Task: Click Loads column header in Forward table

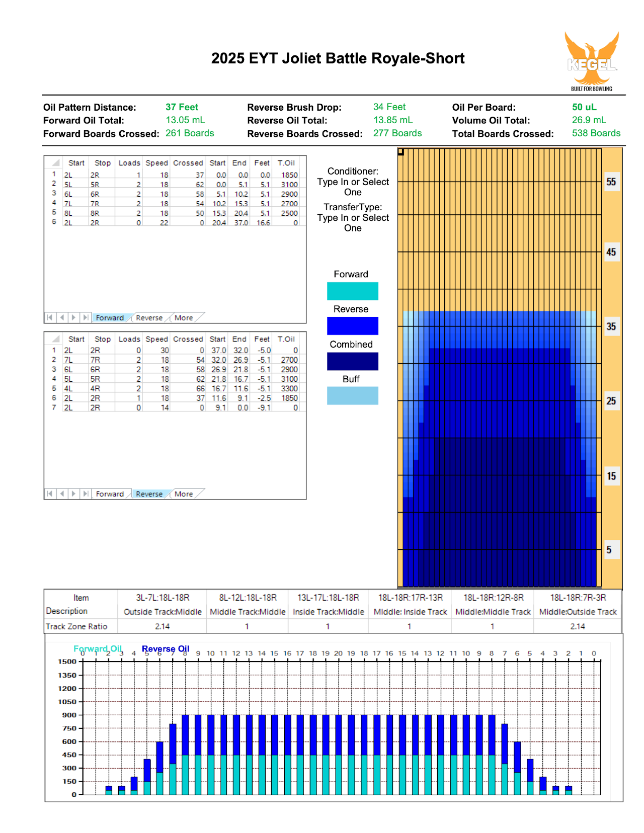Action: tap(129, 163)
